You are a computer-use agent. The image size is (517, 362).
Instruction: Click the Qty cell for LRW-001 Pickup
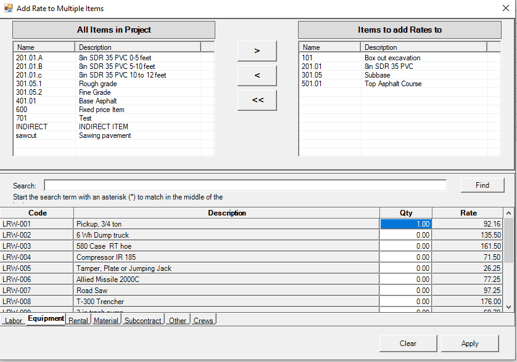pos(406,224)
